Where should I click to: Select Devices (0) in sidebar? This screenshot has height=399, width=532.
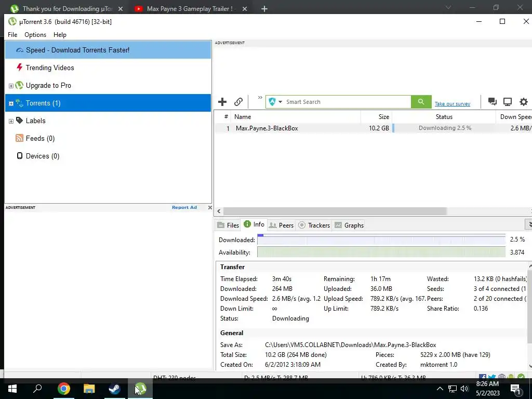[43, 156]
